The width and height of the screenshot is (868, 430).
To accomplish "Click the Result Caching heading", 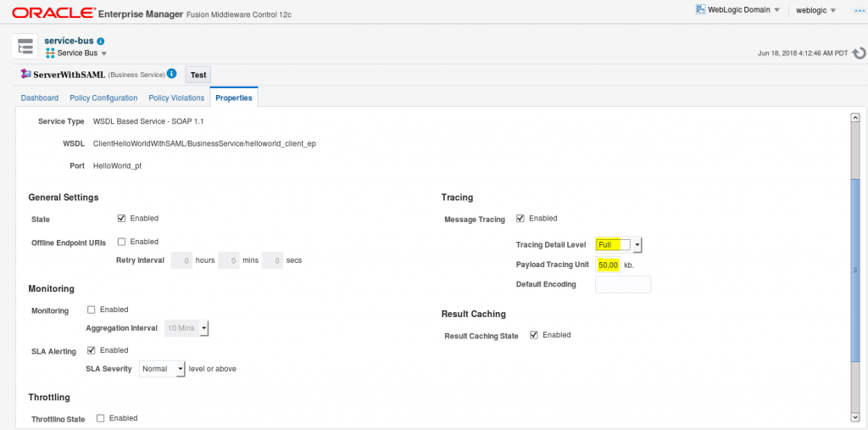I will tap(474, 314).
